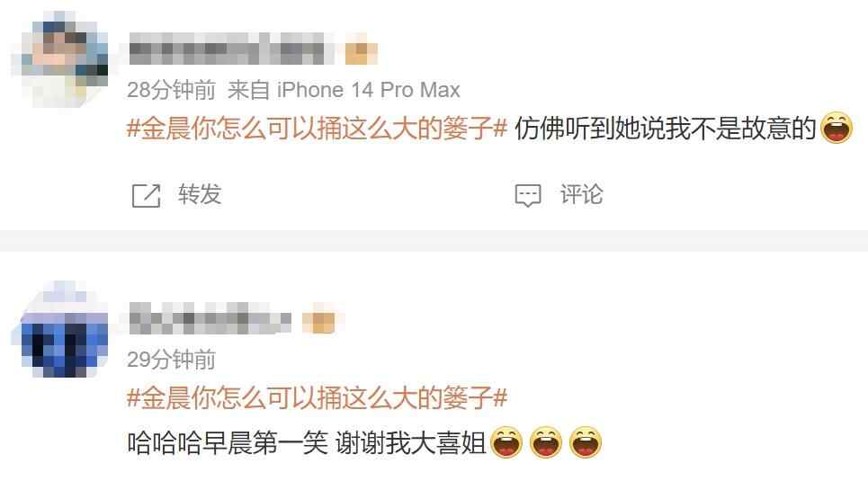The image size is (868, 481).
Task: Open the 转发 repost option
Action: coord(200,195)
